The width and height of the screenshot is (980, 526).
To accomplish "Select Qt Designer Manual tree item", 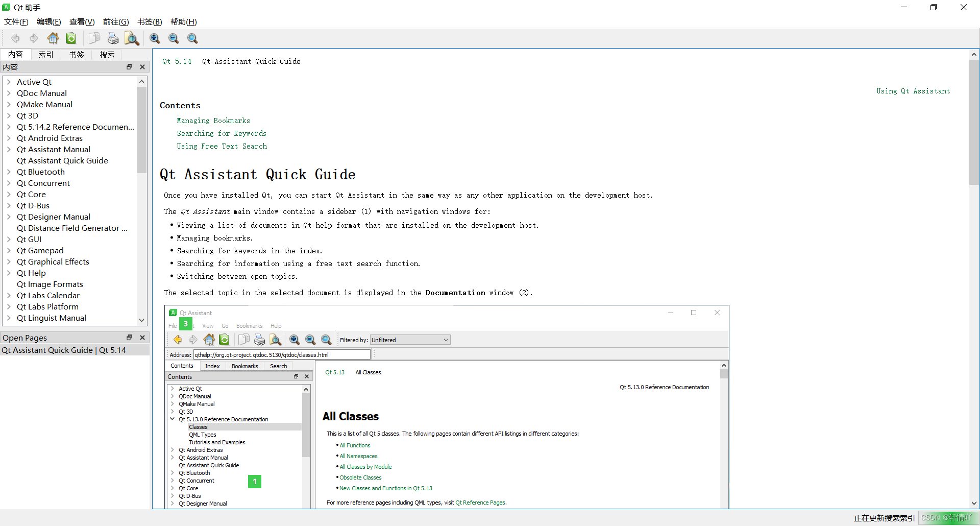I will [54, 217].
